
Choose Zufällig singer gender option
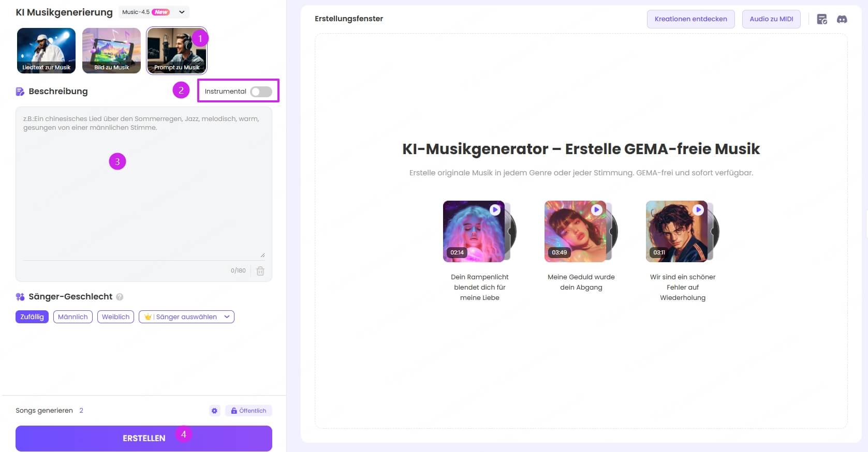[32, 317]
